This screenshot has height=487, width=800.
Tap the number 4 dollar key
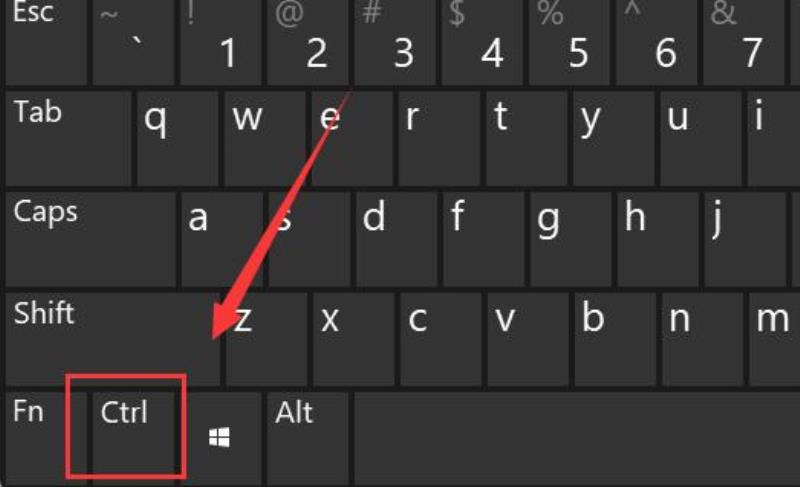pos(482,42)
